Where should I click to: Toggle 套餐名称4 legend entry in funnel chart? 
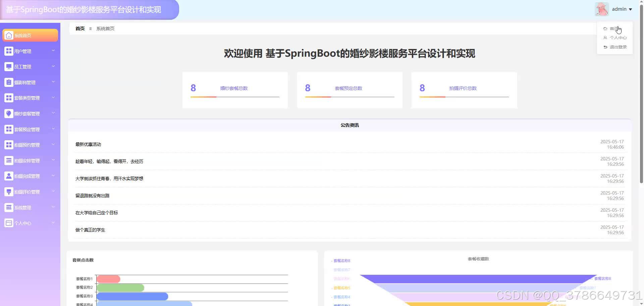pyautogui.click(x=341, y=297)
